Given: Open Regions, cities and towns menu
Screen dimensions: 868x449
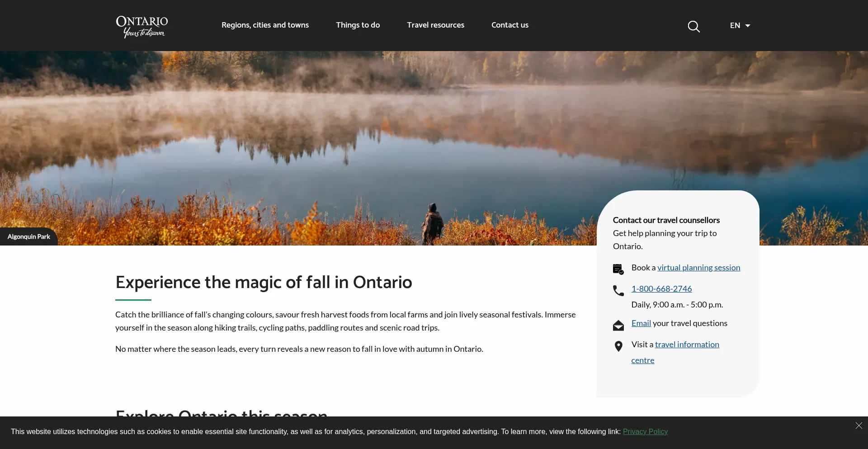Looking at the screenshot, I should tap(265, 25).
